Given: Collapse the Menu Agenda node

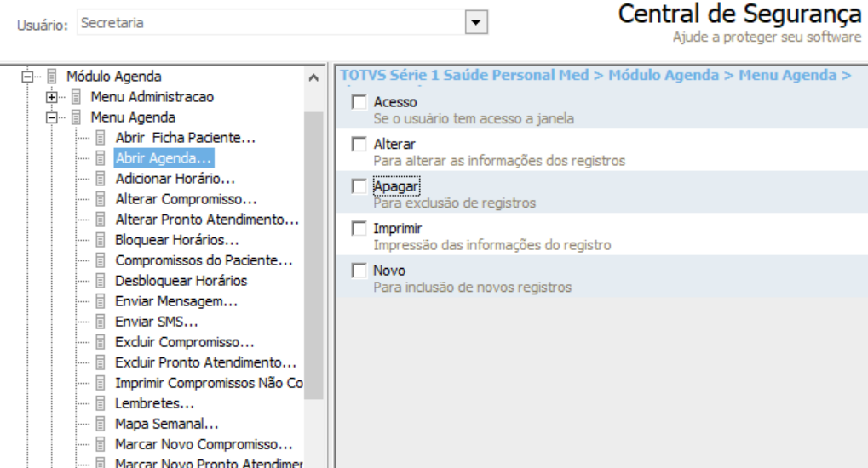Looking at the screenshot, I should pyautogui.click(x=51, y=117).
